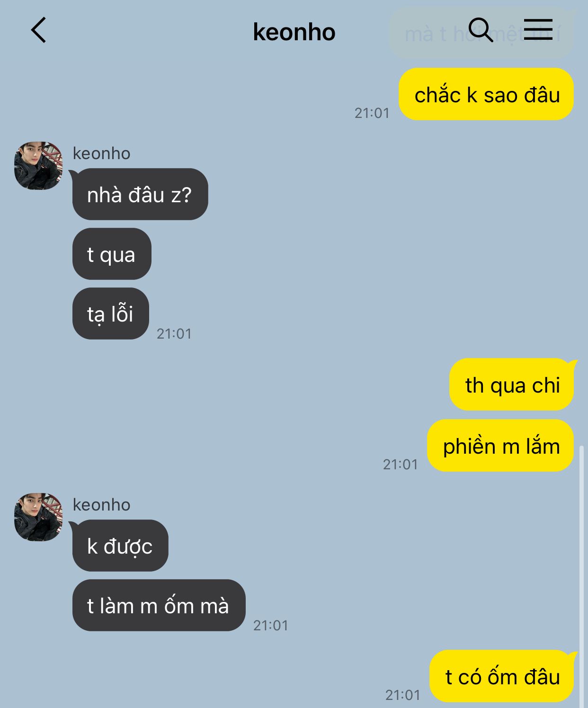Select the 'k được' message bubble
Screen dimensions: 588x708
120,546
